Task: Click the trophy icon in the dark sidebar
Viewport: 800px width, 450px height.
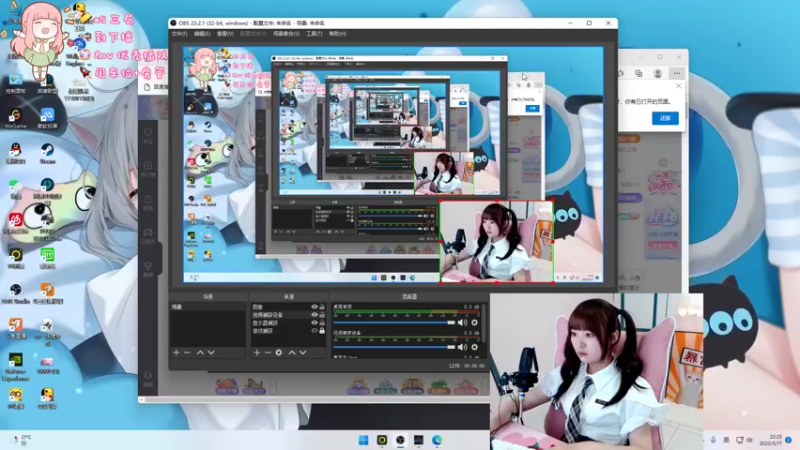Action: pyautogui.click(x=148, y=266)
